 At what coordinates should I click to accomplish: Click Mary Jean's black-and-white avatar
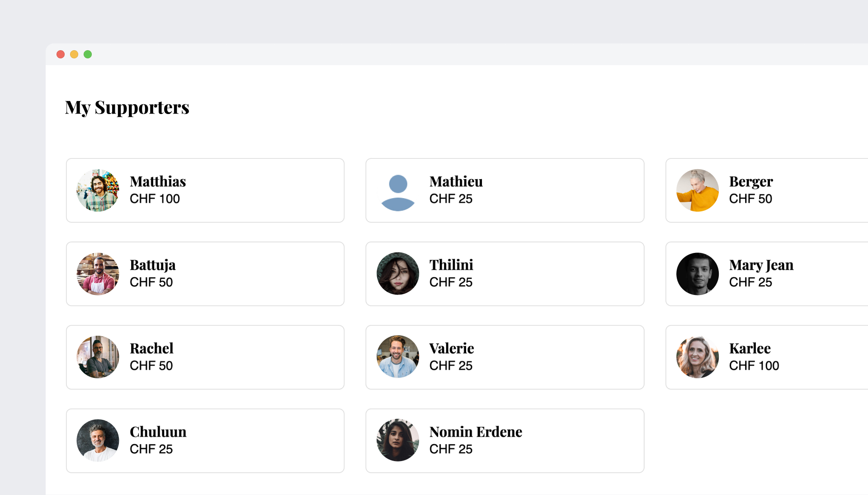coord(697,274)
